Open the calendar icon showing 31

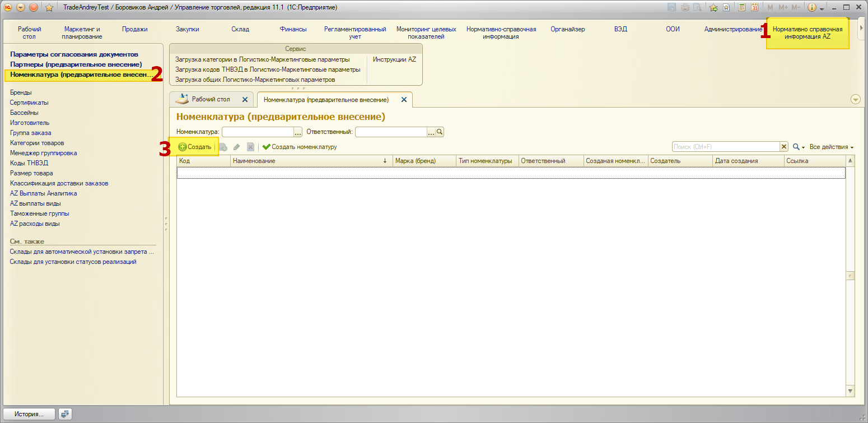pos(754,8)
